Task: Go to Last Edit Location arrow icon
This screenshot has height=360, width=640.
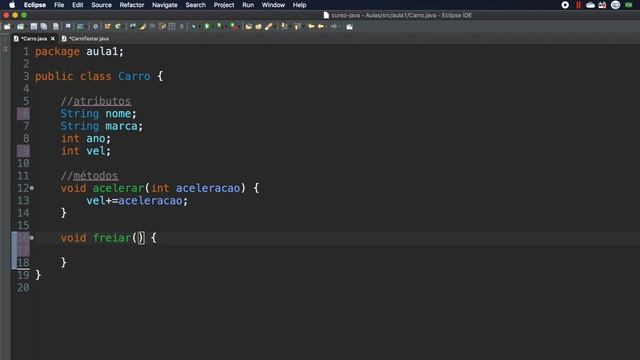Action: (x=311, y=27)
